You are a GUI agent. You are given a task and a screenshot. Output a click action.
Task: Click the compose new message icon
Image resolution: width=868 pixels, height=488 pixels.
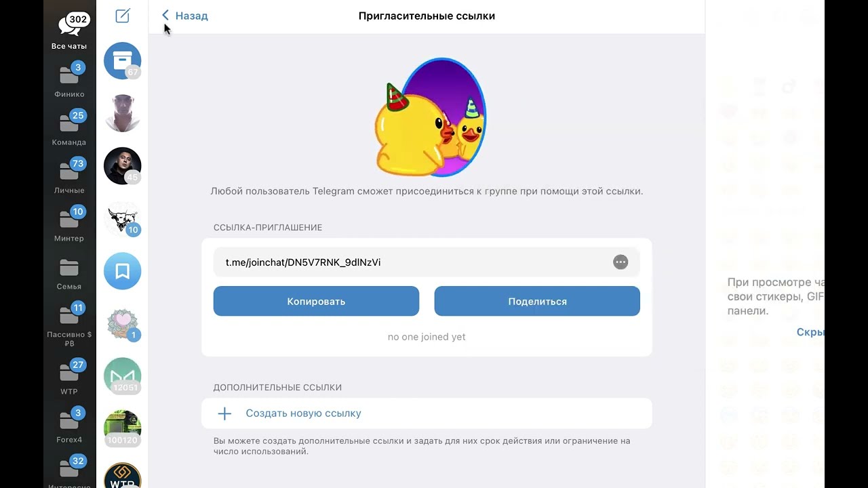(x=123, y=16)
